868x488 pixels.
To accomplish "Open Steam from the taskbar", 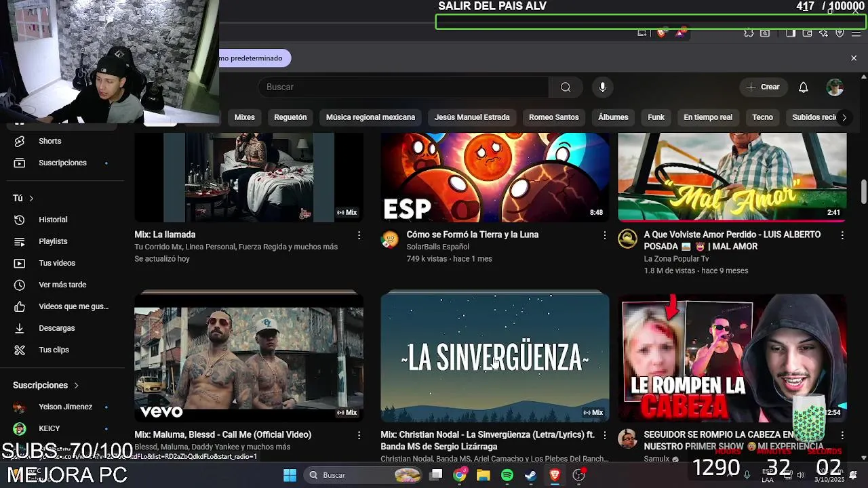I will tap(530, 475).
